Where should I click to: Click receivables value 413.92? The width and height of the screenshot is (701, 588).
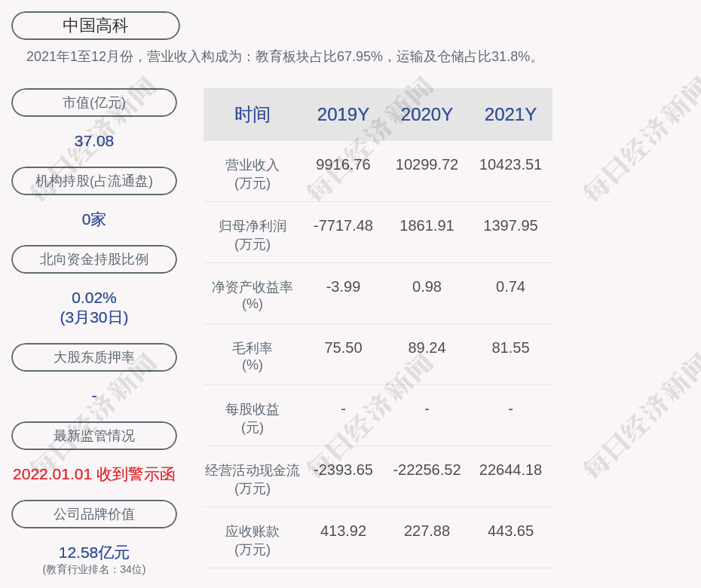(343, 531)
